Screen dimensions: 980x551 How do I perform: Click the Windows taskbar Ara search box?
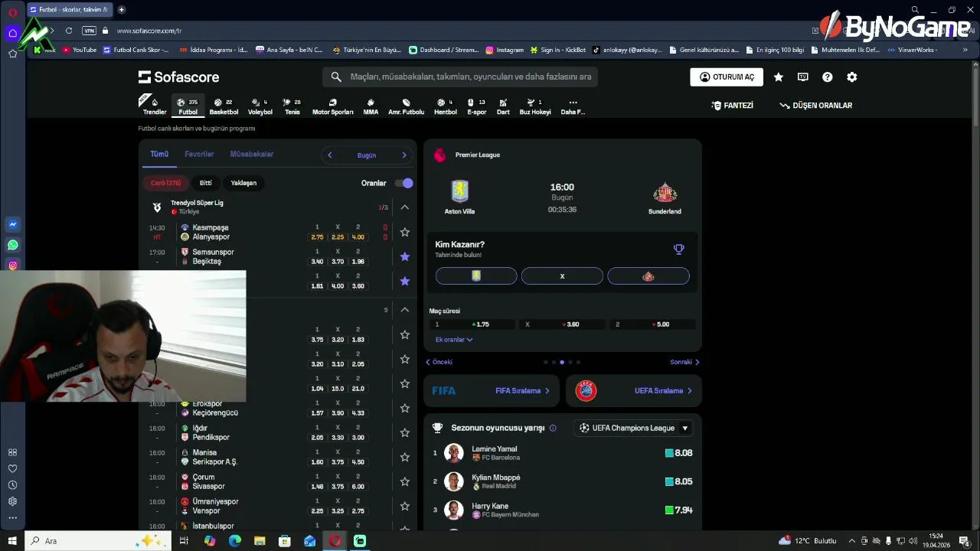tap(97, 541)
